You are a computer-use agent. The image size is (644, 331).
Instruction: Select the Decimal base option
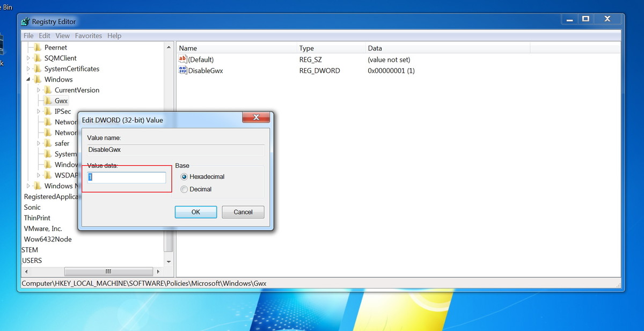[184, 189]
